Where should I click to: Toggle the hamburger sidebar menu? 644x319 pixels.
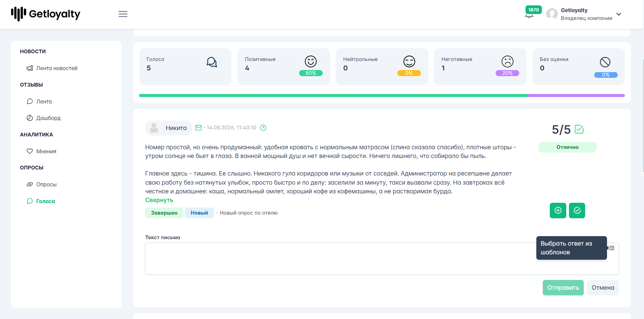coord(123,14)
